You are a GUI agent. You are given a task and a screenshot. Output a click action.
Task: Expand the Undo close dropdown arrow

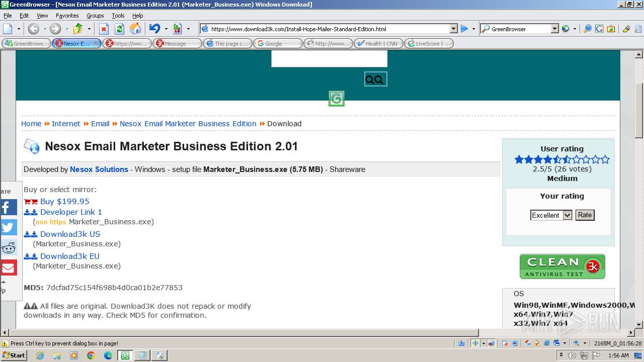point(166,29)
